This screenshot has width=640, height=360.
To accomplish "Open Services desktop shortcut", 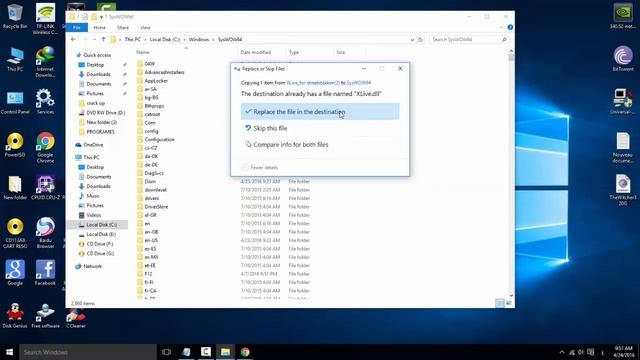I will [45, 102].
